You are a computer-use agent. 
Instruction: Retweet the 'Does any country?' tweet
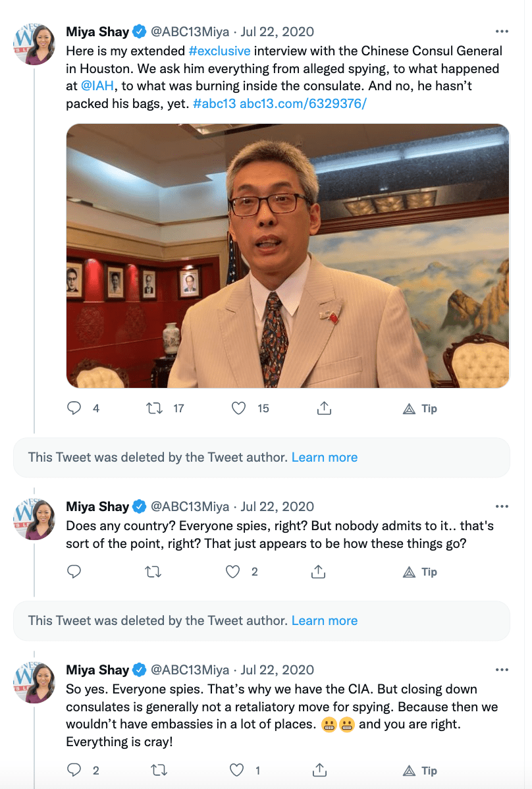point(153,572)
